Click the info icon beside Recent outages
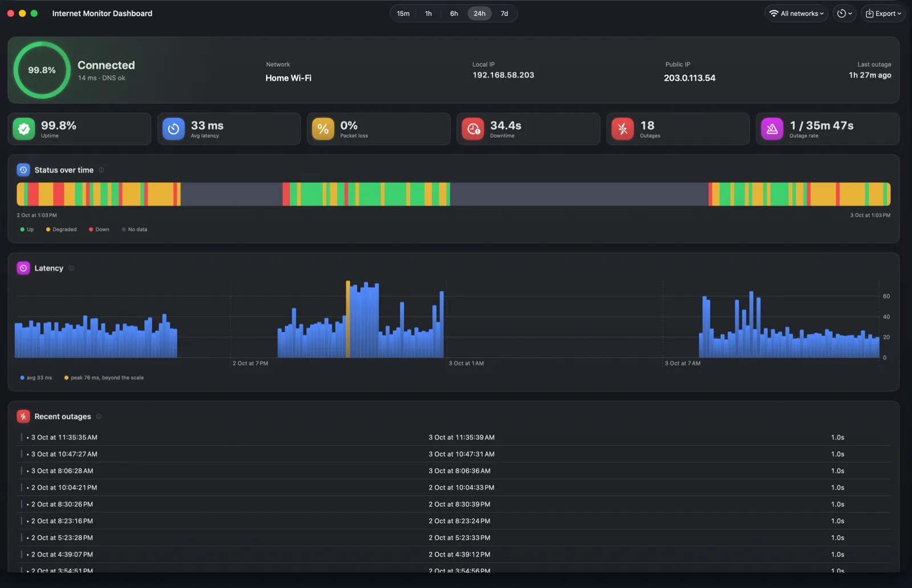The width and height of the screenshot is (912, 588). tap(99, 416)
